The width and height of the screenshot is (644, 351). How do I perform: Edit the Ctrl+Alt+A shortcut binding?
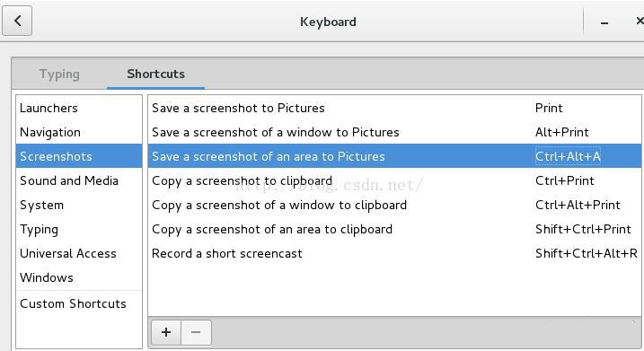pos(568,156)
